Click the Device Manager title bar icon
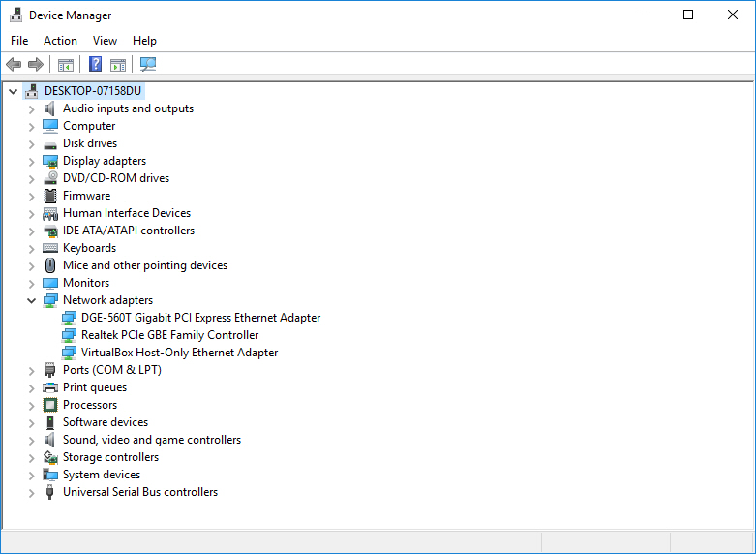Viewport: 756px width, 554px height. point(15,15)
